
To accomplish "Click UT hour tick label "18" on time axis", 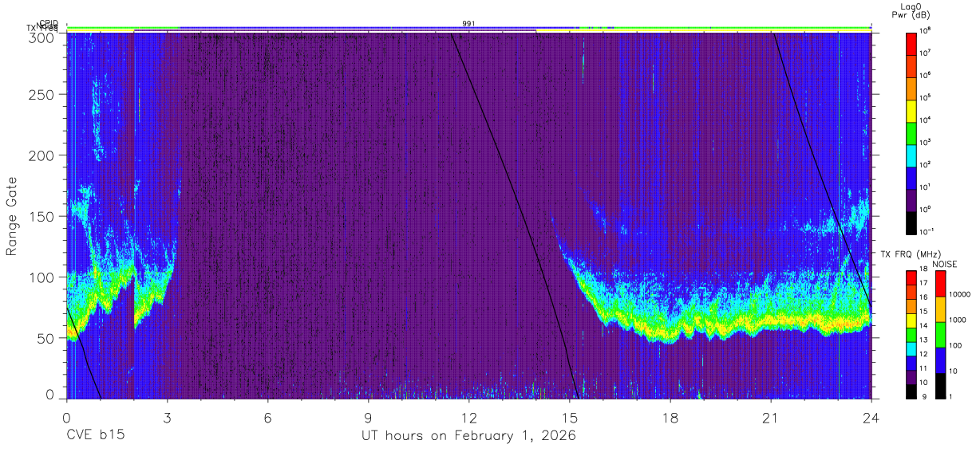I will (670, 417).
